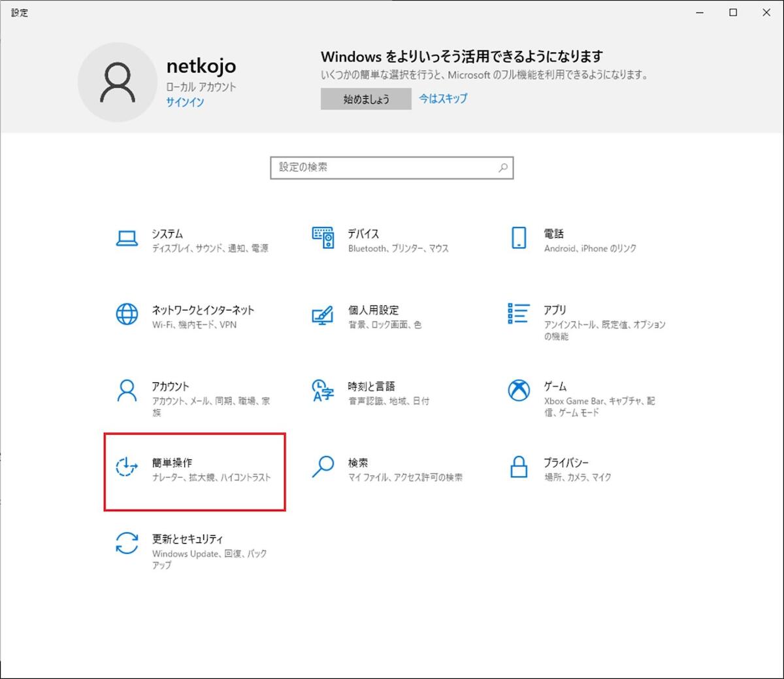Screen dimensions: 784x679
Task: Click the 時刻と言語 clock icon
Action: pos(323,391)
